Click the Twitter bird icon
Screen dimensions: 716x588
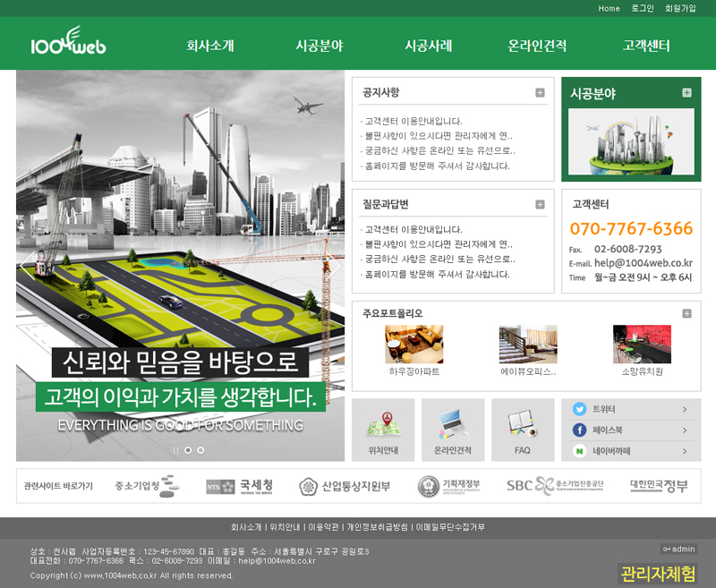point(579,409)
